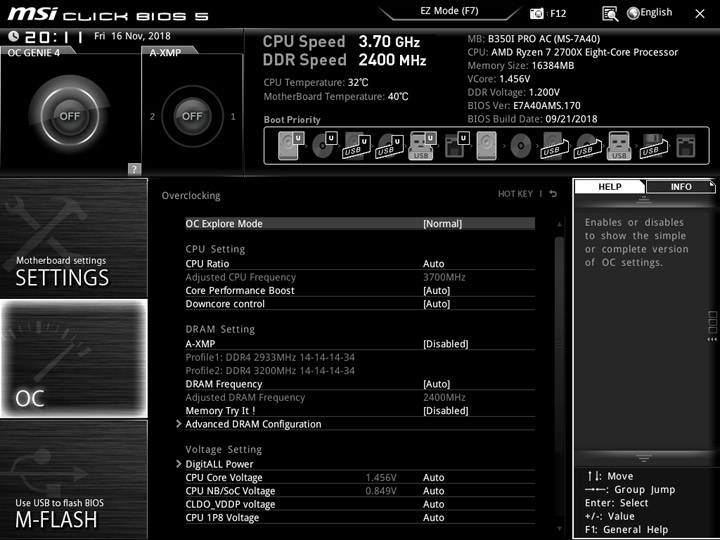Image resolution: width=720 pixels, height=540 pixels.
Task: Open Core Performance Boost [Auto] option
Action: click(x=360, y=290)
